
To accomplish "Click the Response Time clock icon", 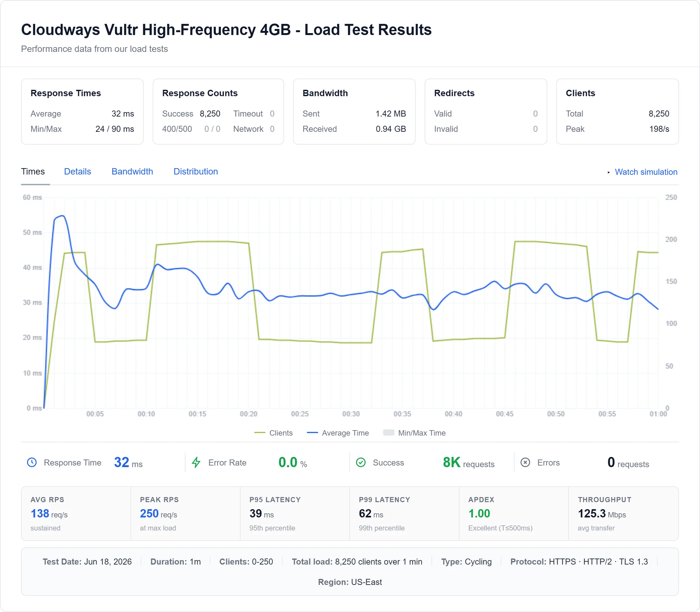I will pyautogui.click(x=32, y=462).
